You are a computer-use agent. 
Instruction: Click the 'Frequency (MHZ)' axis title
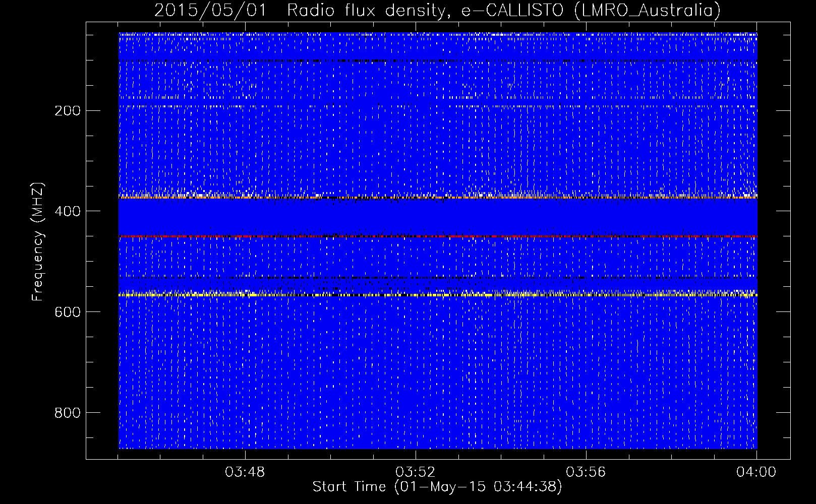[x=38, y=241]
